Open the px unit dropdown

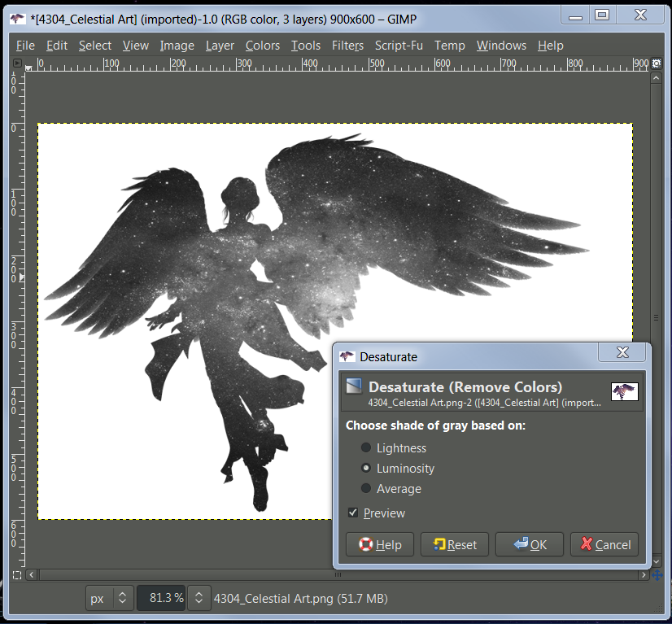pyautogui.click(x=110, y=598)
